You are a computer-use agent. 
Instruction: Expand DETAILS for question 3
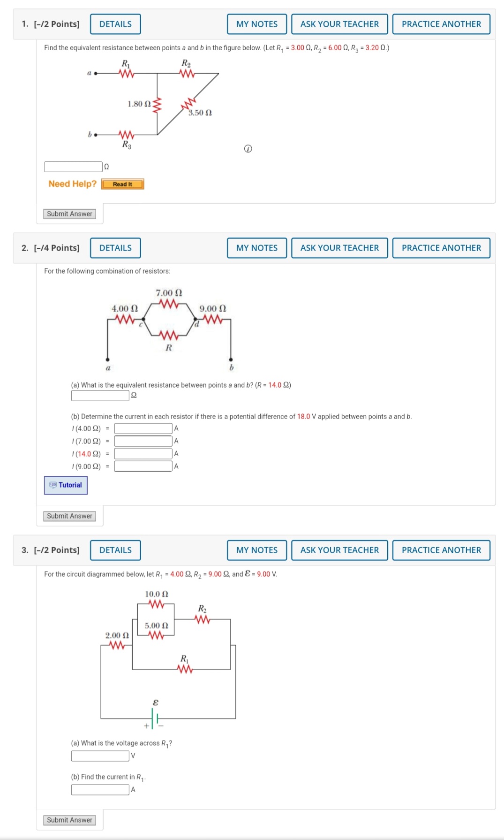coord(115,550)
